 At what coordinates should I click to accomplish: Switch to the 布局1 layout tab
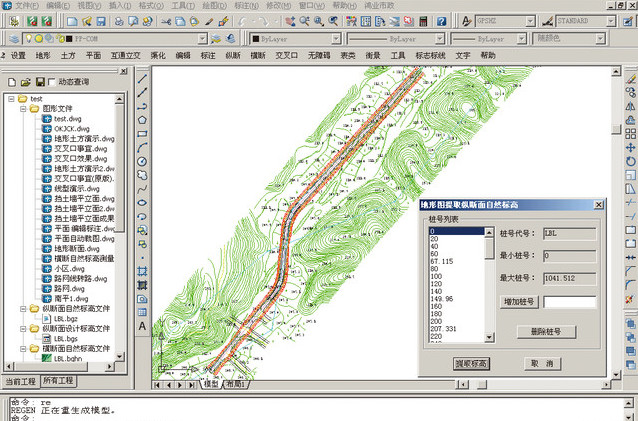(x=235, y=384)
